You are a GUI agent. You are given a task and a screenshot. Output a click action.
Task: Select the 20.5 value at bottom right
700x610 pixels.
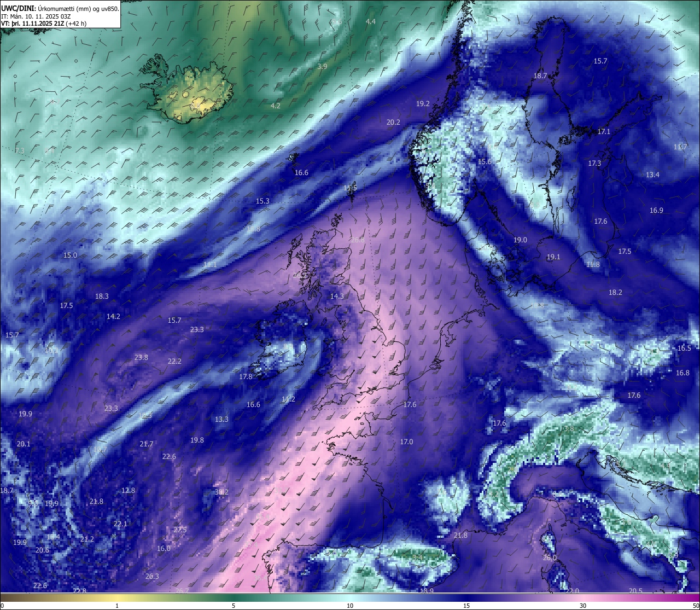point(635,590)
